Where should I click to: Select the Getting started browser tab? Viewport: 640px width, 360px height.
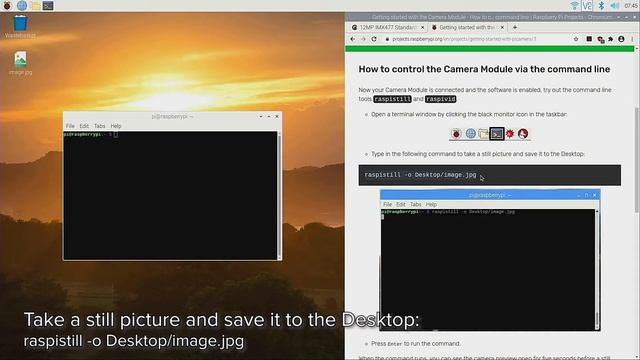[467, 27]
